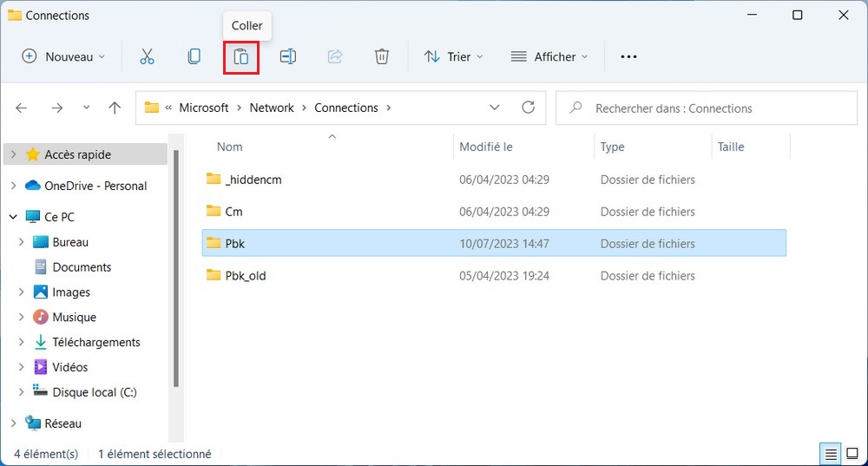The image size is (868, 466).
Task: Expand the Vidéos node
Action: point(21,367)
